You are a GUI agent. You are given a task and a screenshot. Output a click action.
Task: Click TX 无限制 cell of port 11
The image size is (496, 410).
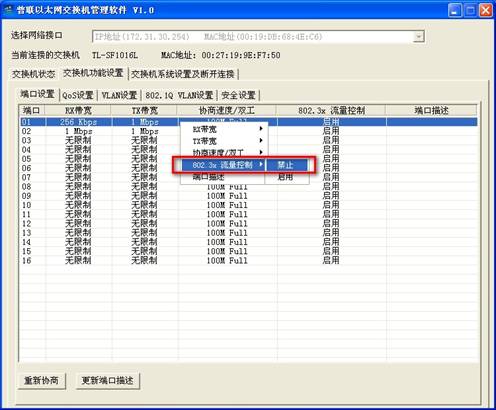[x=144, y=214]
